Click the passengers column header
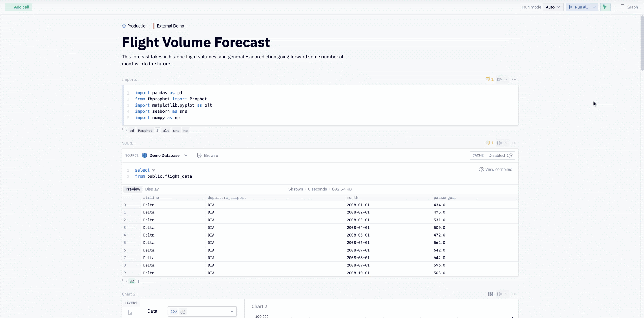This screenshot has height=318, width=644. (x=475, y=198)
